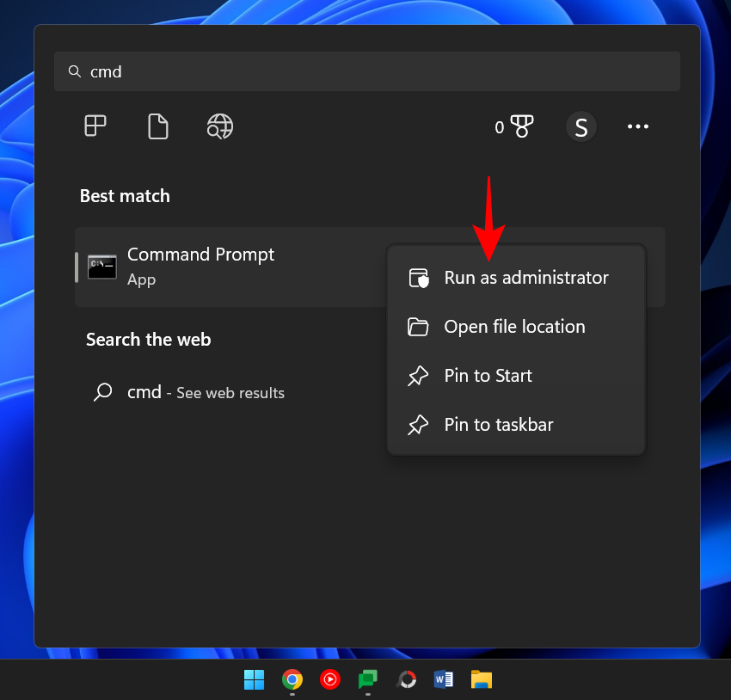The height and width of the screenshot is (700, 731).
Task: Open the search options ellipsis menu
Action: pos(638,126)
